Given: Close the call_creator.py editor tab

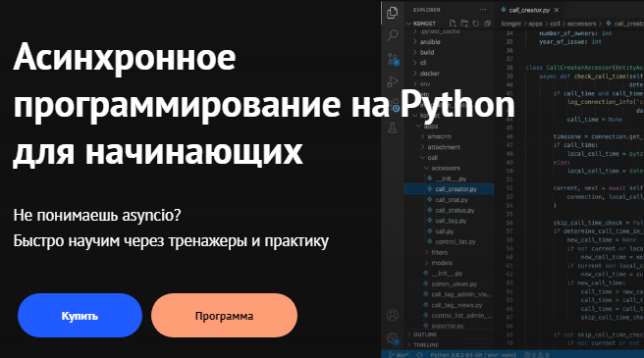Looking at the screenshot, I should pyautogui.click(x=557, y=10).
